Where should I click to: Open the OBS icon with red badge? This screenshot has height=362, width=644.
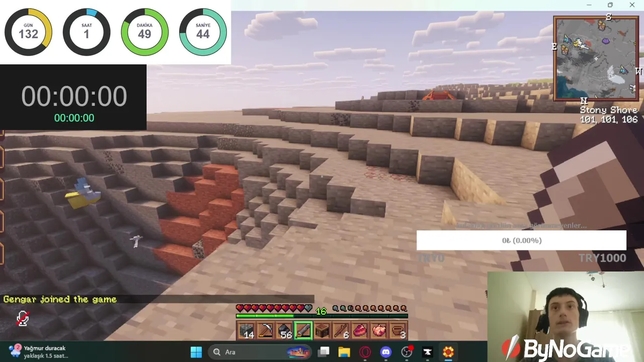(407, 351)
